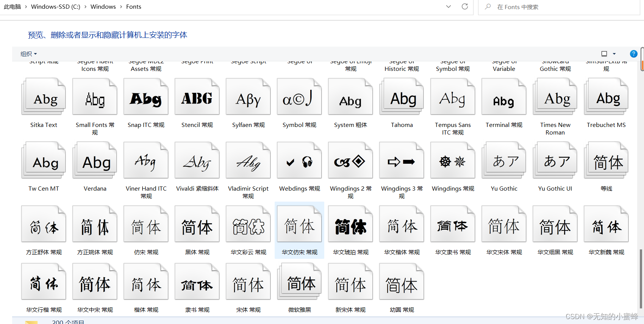Select the 新宋体 font icon
Image resolution: width=644 pixels, height=324 pixels.
click(x=350, y=282)
